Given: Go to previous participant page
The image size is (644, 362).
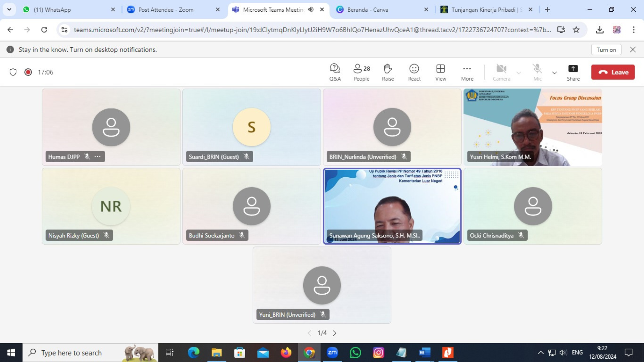Looking at the screenshot, I should pos(309,333).
